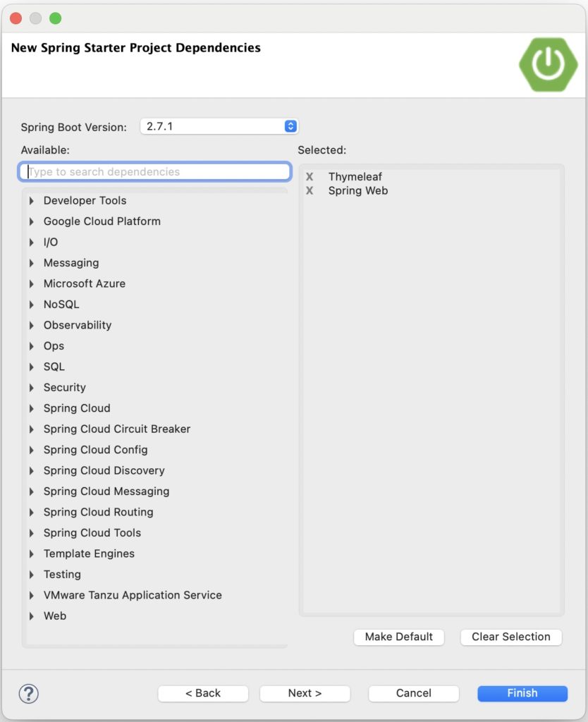Image resolution: width=588 pixels, height=722 pixels.
Task: Focus the dependency search field
Action: 155,172
